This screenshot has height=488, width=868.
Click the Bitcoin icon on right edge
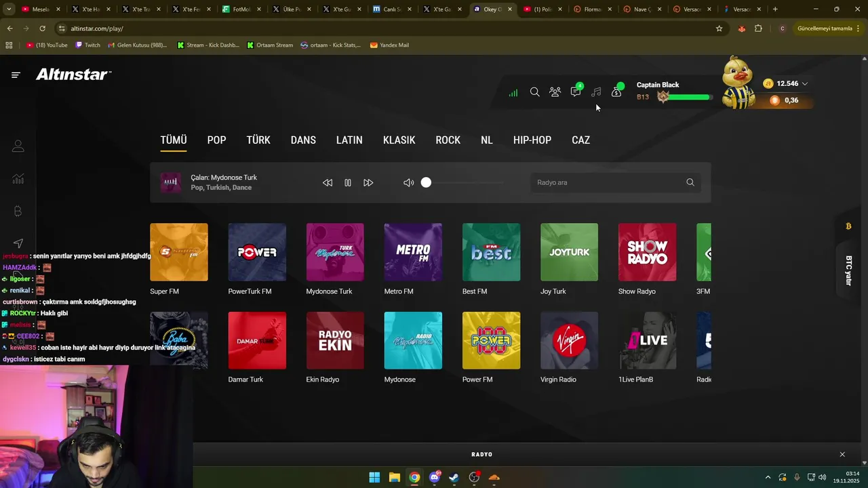tap(848, 226)
